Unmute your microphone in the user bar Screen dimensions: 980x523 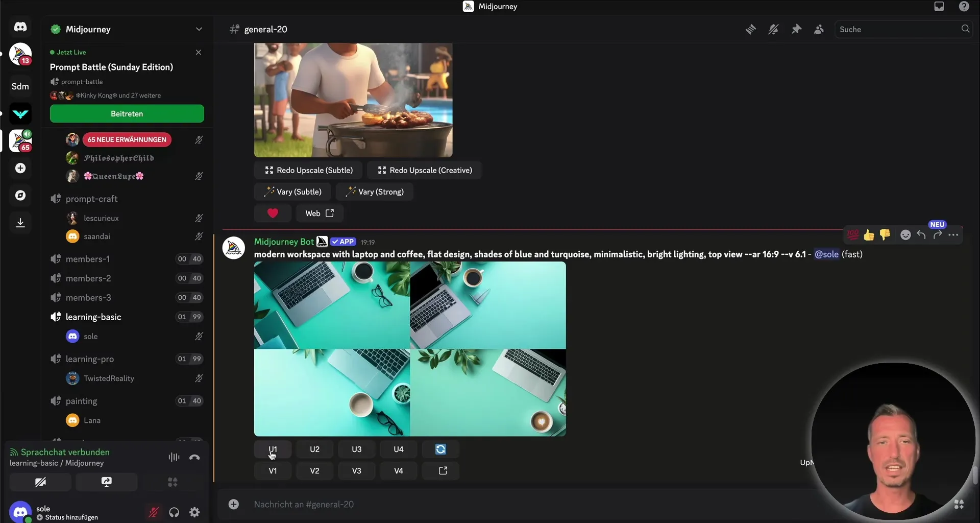pos(154,512)
